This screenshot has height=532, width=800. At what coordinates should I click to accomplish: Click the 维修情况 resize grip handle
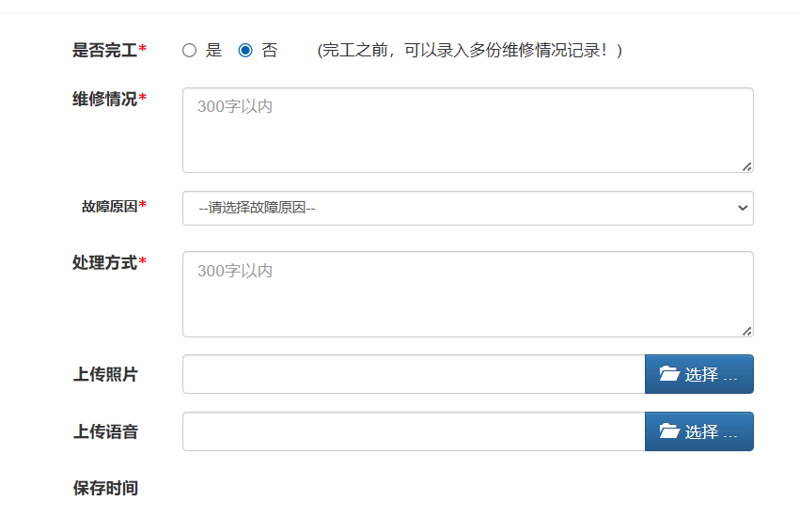click(x=747, y=166)
